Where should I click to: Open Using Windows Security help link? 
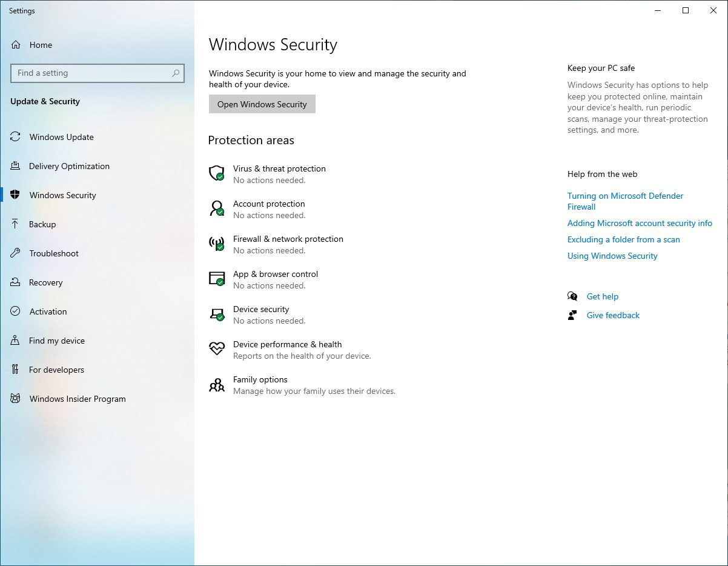point(612,256)
